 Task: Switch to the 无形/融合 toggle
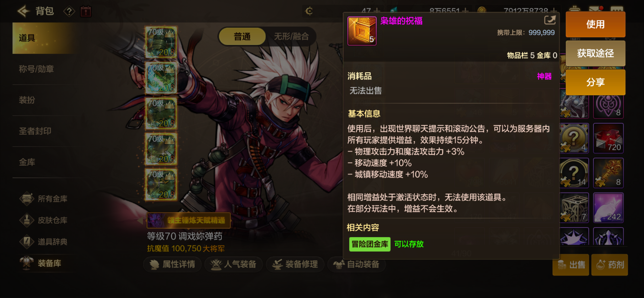point(291,36)
